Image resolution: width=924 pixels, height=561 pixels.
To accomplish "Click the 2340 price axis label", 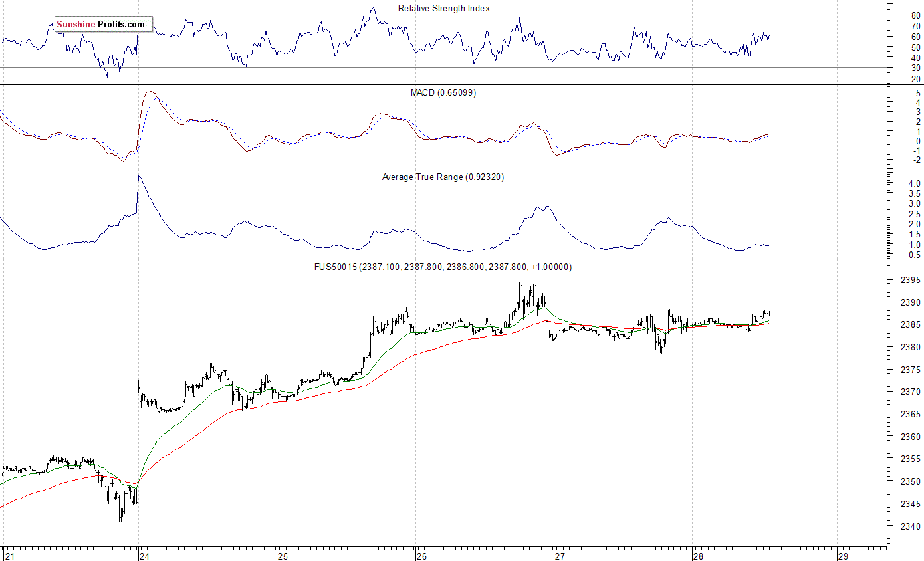I will [x=910, y=527].
